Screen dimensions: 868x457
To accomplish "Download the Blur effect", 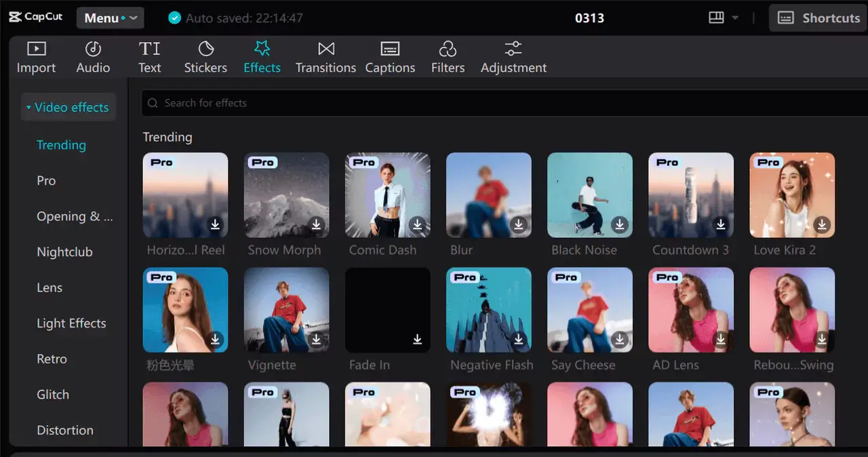I will [x=519, y=224].
